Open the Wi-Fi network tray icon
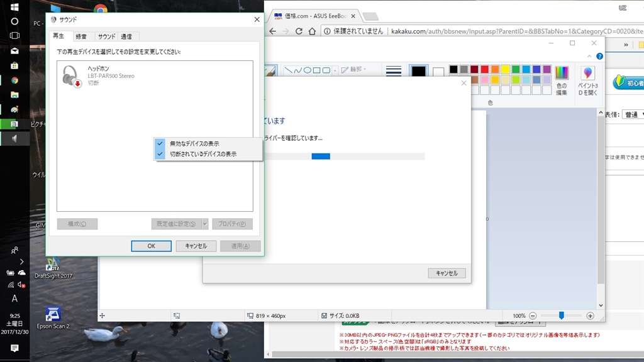 tap(11, 285)
